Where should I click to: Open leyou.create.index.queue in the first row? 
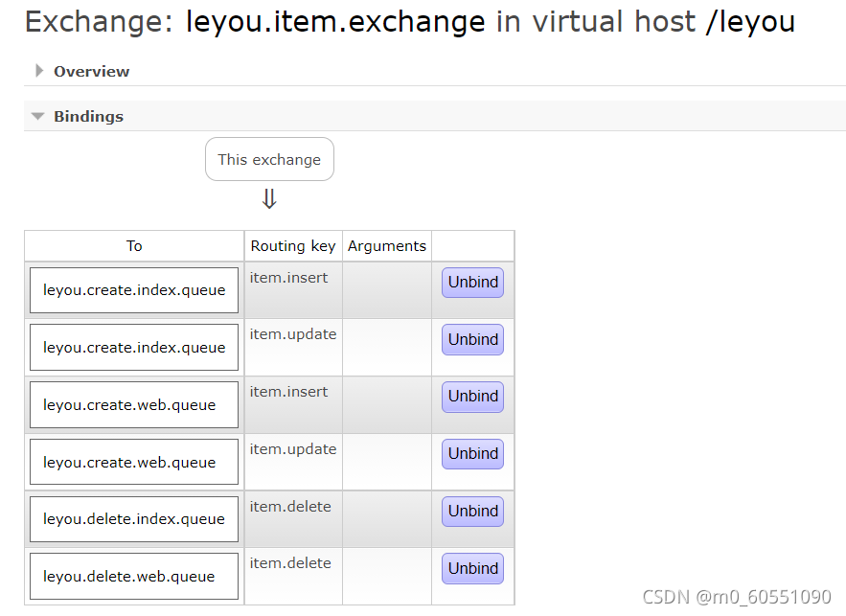point(134,290)
